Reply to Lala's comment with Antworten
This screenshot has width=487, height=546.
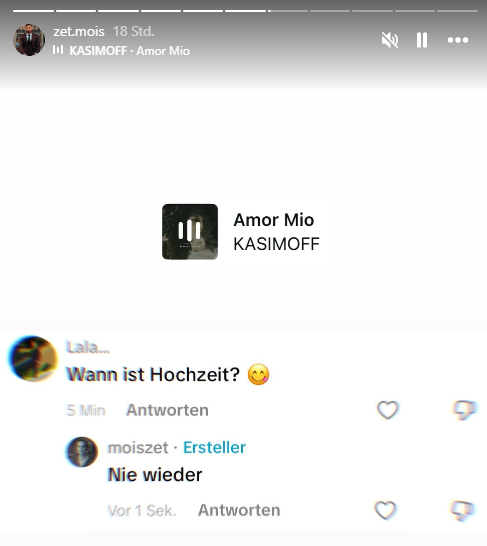coord(167,410)
